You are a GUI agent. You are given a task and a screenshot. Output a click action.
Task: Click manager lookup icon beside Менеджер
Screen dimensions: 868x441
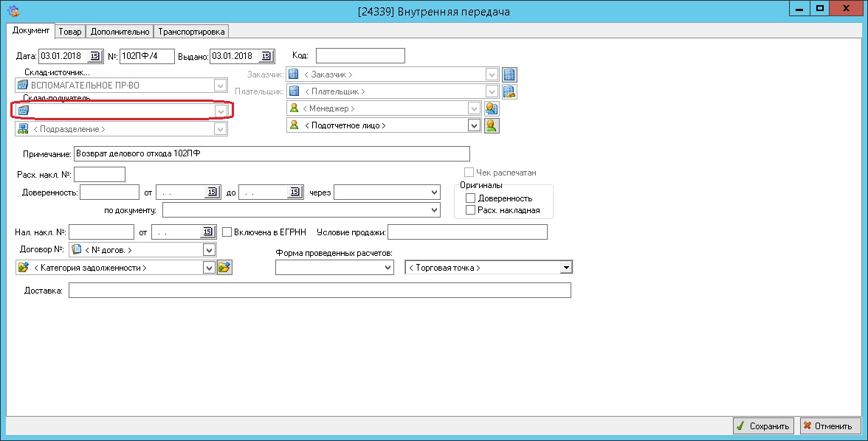click(x=492, y=108)
